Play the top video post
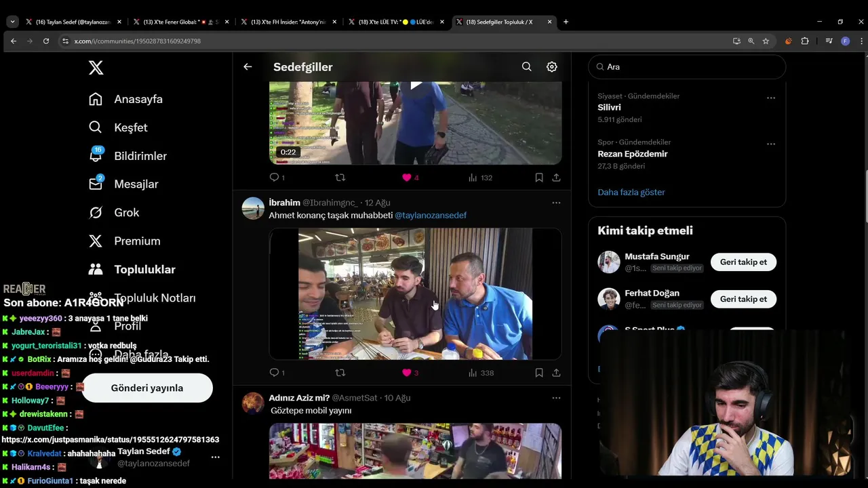The height and width of the screenshot is (488, 868). [x=416, y=85]
